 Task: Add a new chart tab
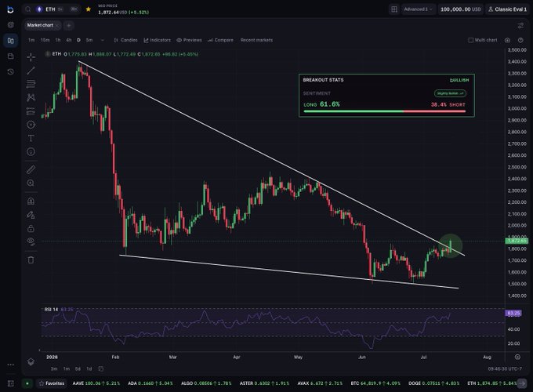coord(69,26)
